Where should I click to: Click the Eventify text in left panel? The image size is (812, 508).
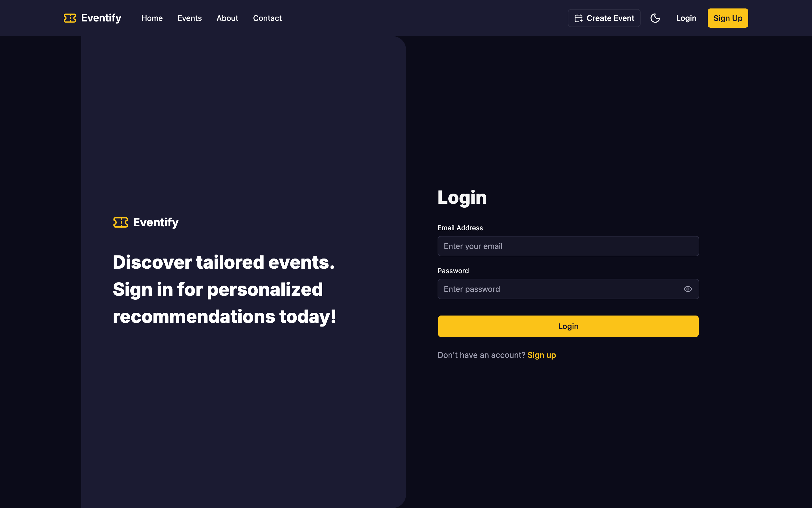156,222
